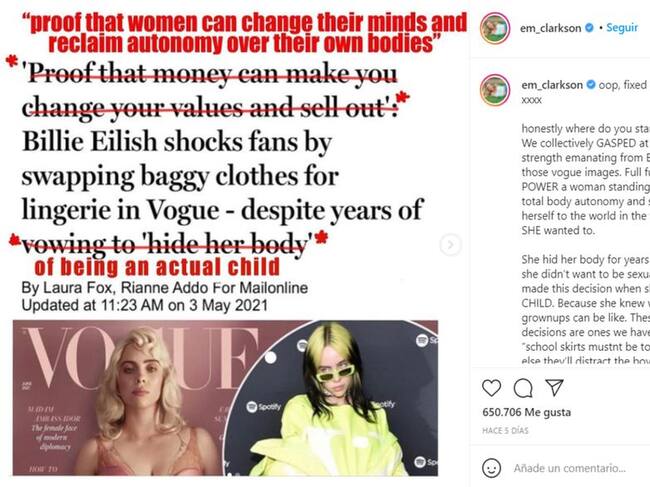This screenshot has width=650, height=487.
Task: Click the Billie Eilish headline text
Action: pos(222,176)
